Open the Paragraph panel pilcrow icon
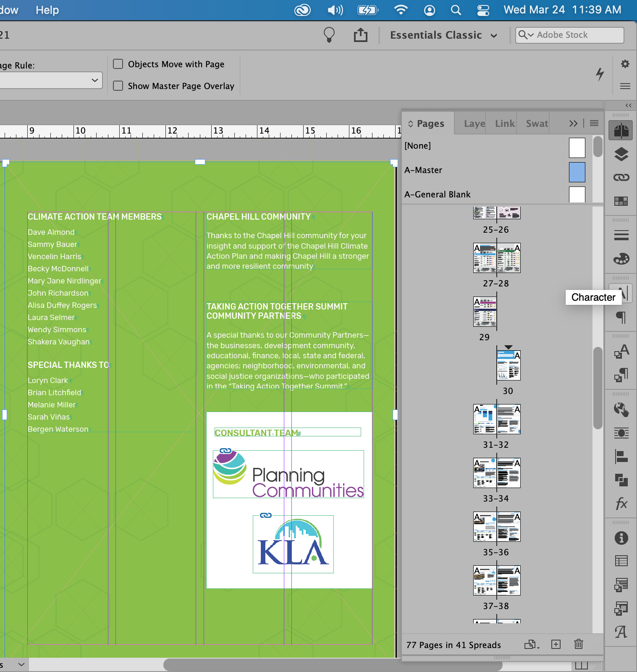The width and height of the screenshot is (637, 672). coord(621,317)
